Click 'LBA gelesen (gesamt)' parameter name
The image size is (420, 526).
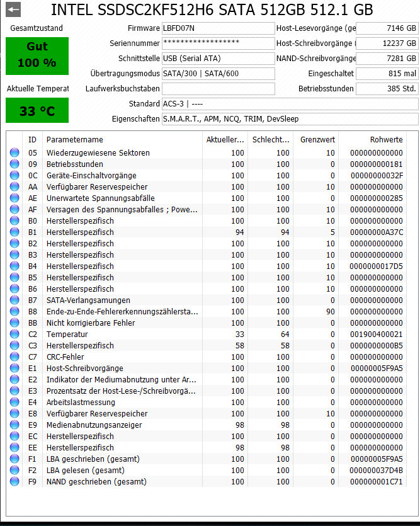click(86, 471)
